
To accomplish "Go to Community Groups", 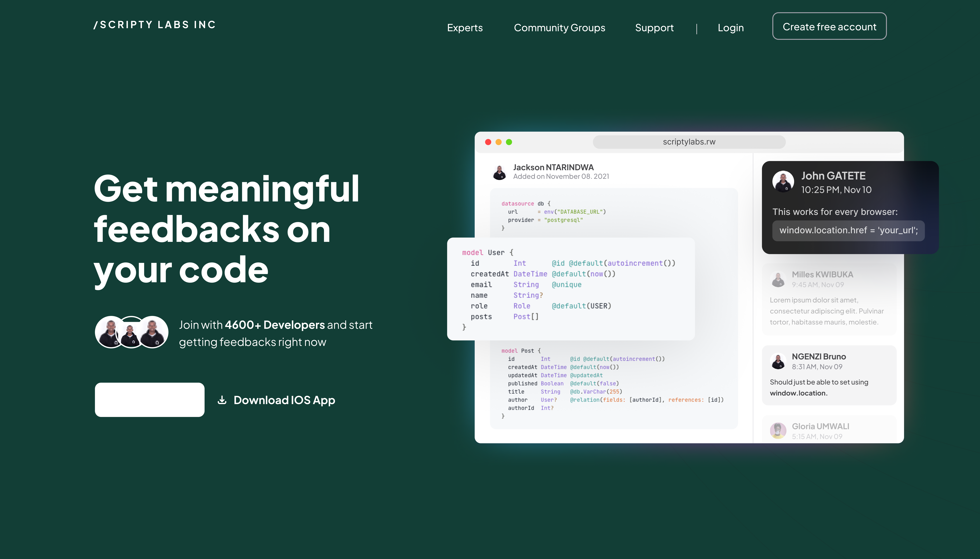I will pyautogui.click(x=560, y=28).
